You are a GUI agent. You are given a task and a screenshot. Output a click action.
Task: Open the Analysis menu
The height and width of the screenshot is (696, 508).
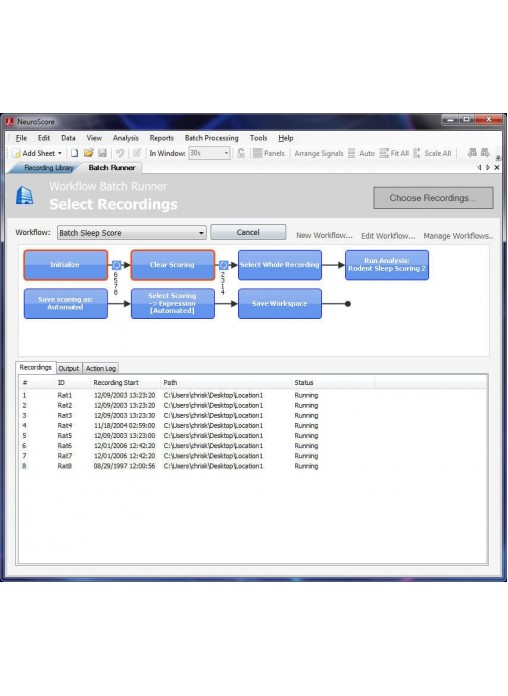(126, 138)
